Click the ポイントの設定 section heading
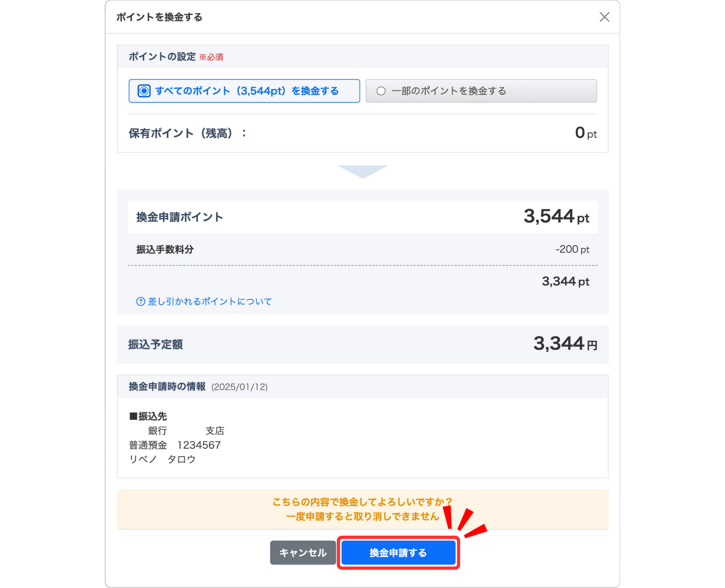Screen dimensions: 725x588 click(162, 57)
